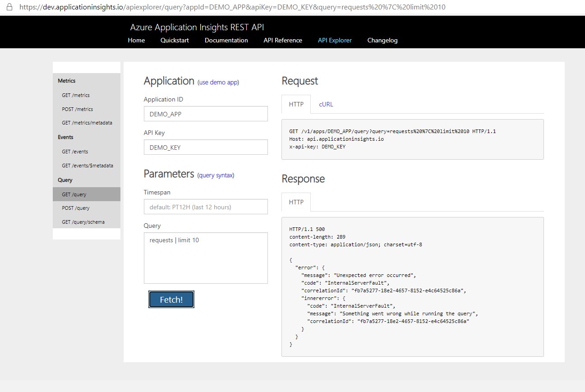Open API Reference in the header
Image resolution: width=585 pixels, height=392 pixels.
point(283,40)
